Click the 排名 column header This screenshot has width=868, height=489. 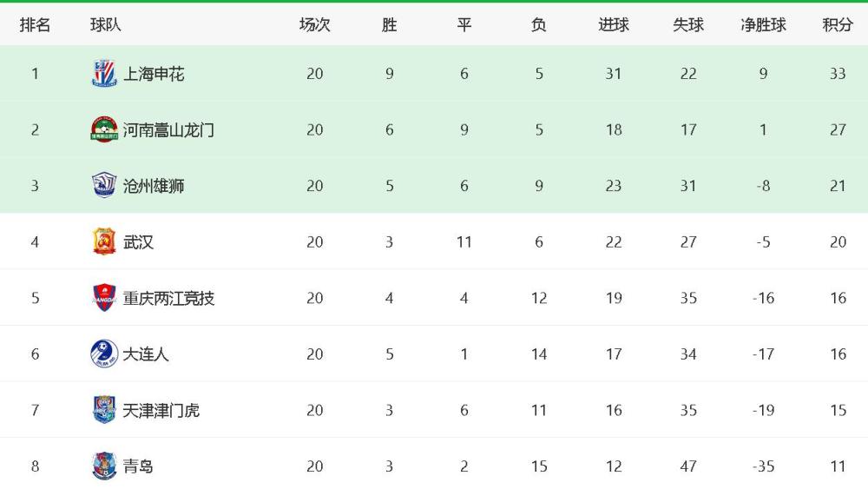35,25
